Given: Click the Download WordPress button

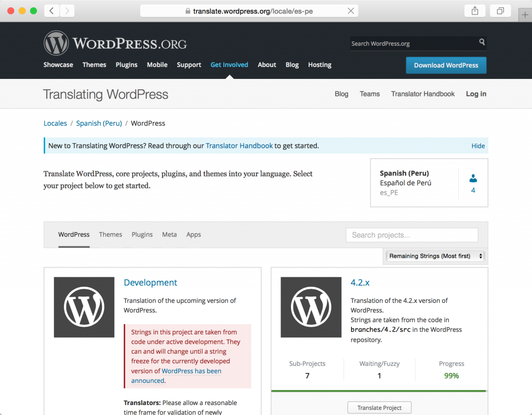Looking at the screenshot, I should 446,65.
